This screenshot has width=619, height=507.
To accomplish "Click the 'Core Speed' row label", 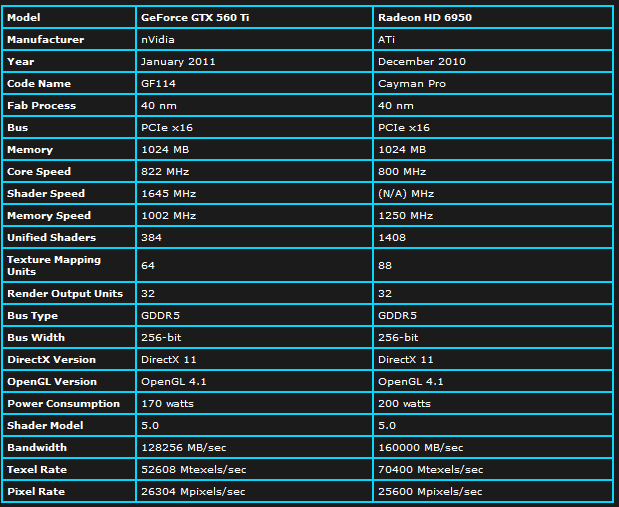I will click(39, 172).
